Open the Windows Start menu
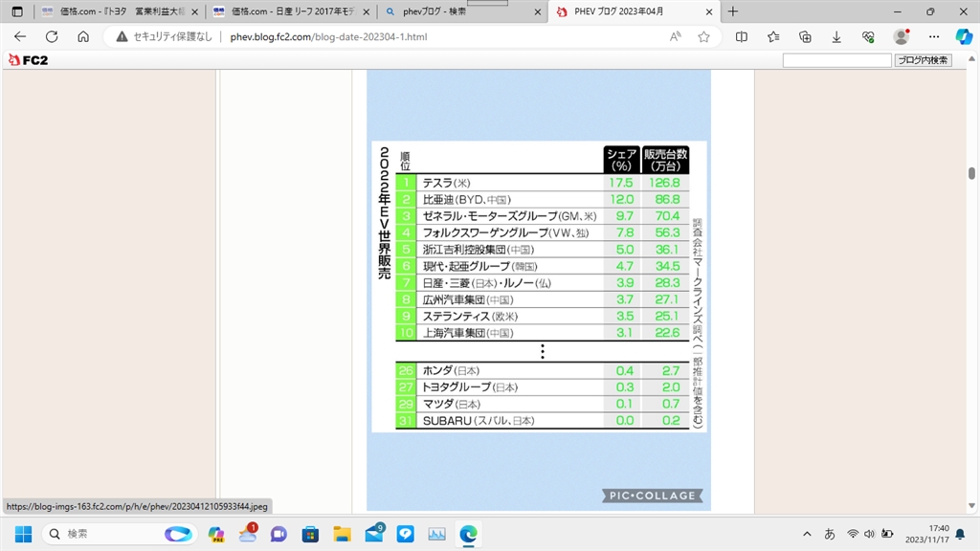 pyautogui.click(x=24, y=534)
